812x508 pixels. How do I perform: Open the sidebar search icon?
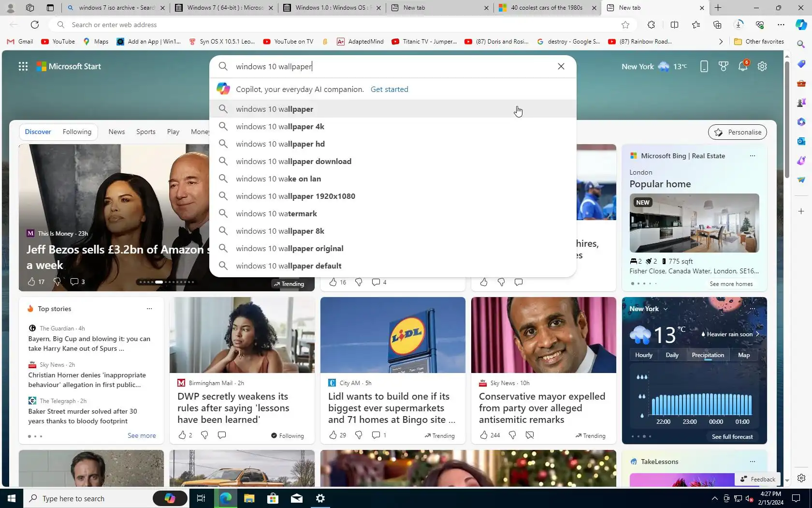click(x=801, y=44)
